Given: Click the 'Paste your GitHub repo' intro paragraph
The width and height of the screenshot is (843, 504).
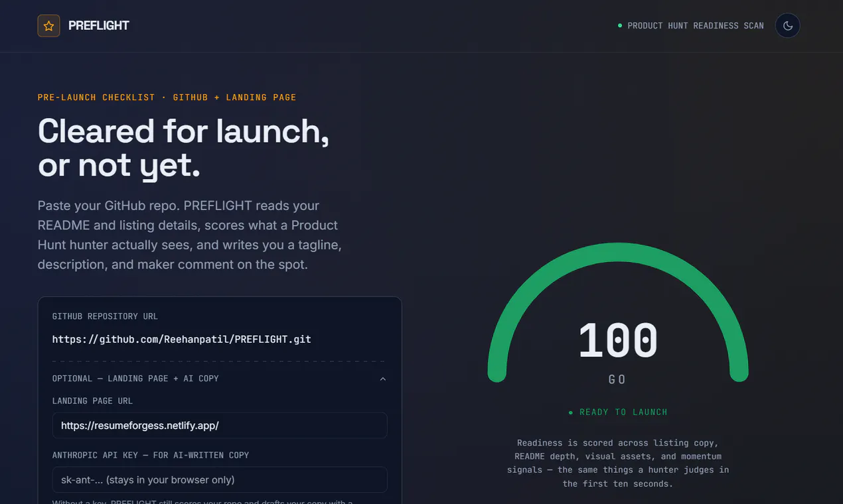Looking at the screenshot, I should (x=190, y=235).
